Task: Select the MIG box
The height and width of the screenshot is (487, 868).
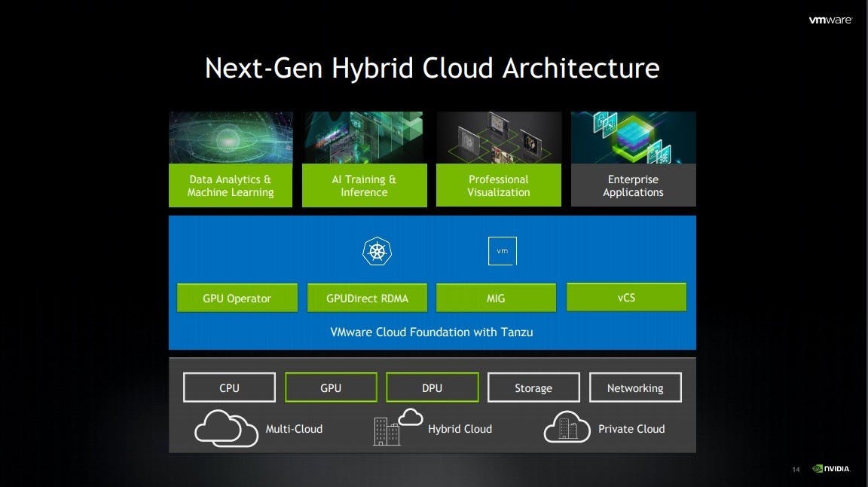Action: click(496, 298)
